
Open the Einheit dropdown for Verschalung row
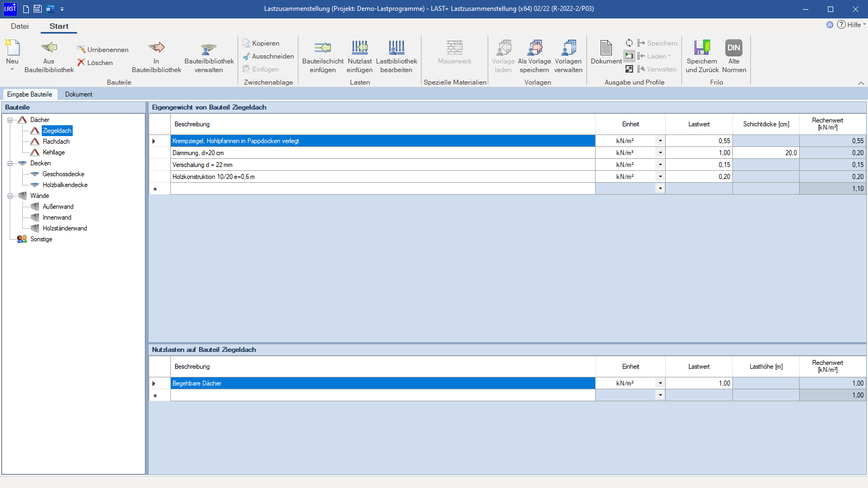(x=660, y=165)
